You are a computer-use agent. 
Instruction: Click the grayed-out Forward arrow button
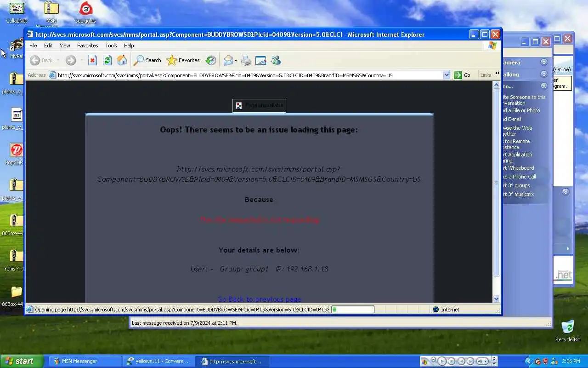point(70,60)
